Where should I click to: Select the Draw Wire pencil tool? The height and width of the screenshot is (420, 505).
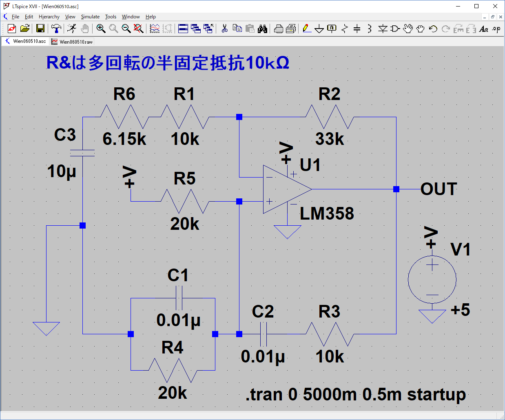tap(307, 29)
